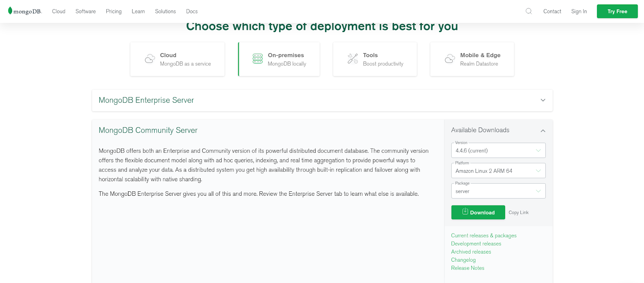
Task: Click Copy Link next to Download
Action: coord(518,212)
